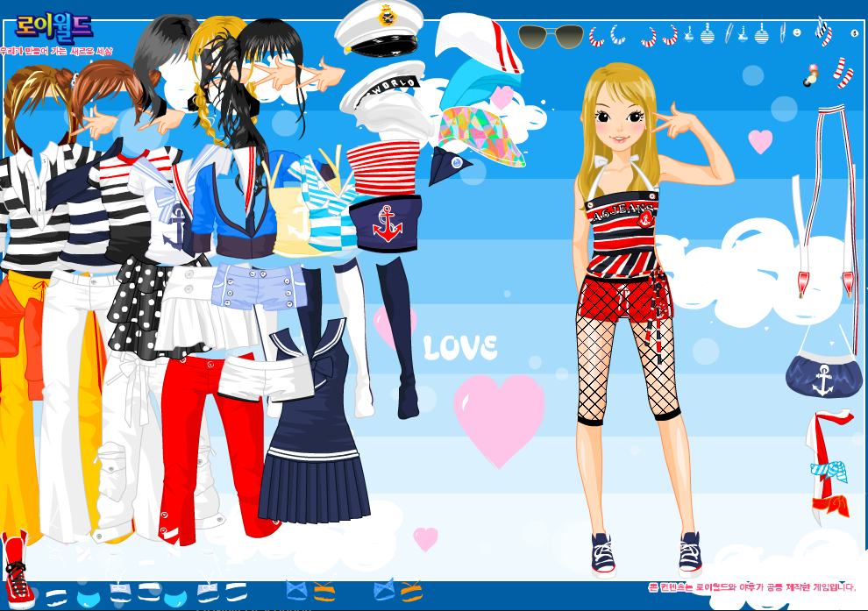Select the navy captain's hat with gold emblem
This screenshot has height=611, width=868.
(377, 25)
